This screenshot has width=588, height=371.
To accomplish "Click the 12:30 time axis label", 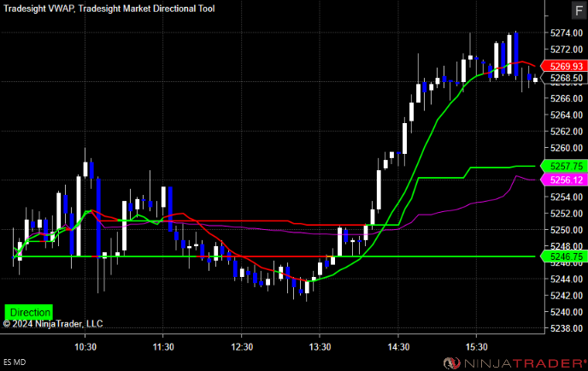I will (242, 347).
